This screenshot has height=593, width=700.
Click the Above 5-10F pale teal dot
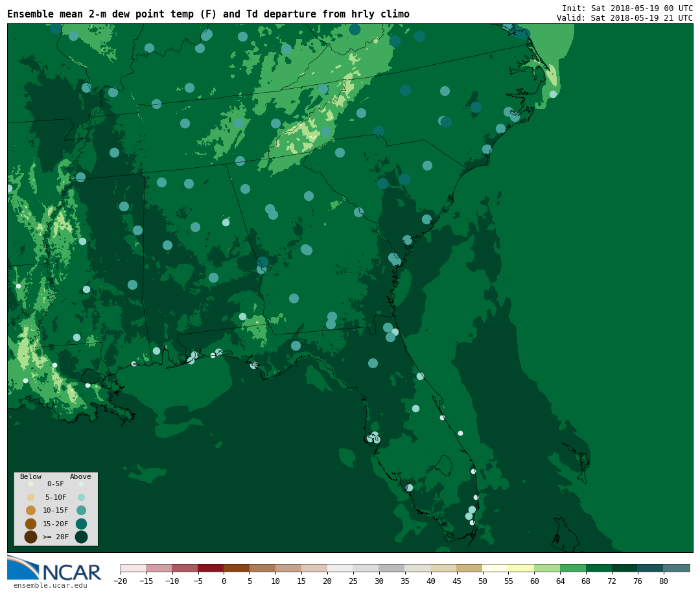click(x=81, y=498)
